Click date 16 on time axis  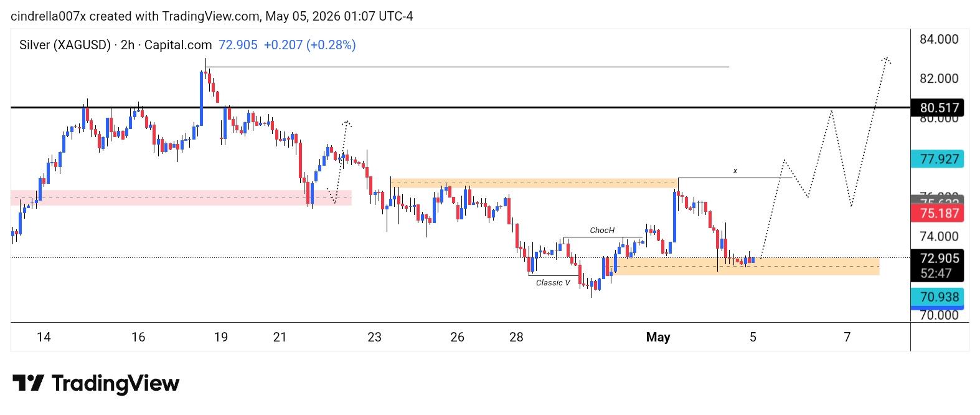(x=138, y=337)
